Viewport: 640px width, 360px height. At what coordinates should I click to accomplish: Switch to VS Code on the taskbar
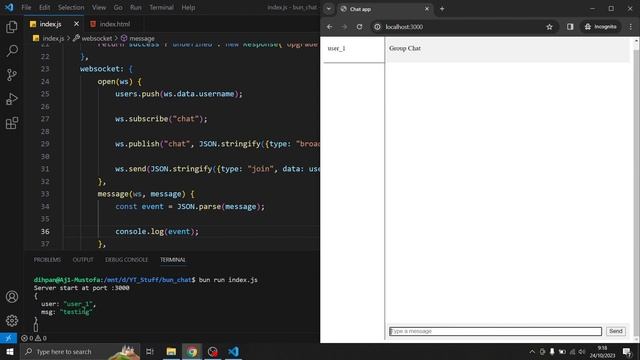(233, 351)
